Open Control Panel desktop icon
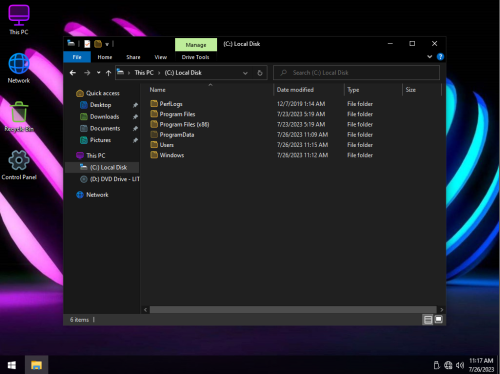 point(19,165)
